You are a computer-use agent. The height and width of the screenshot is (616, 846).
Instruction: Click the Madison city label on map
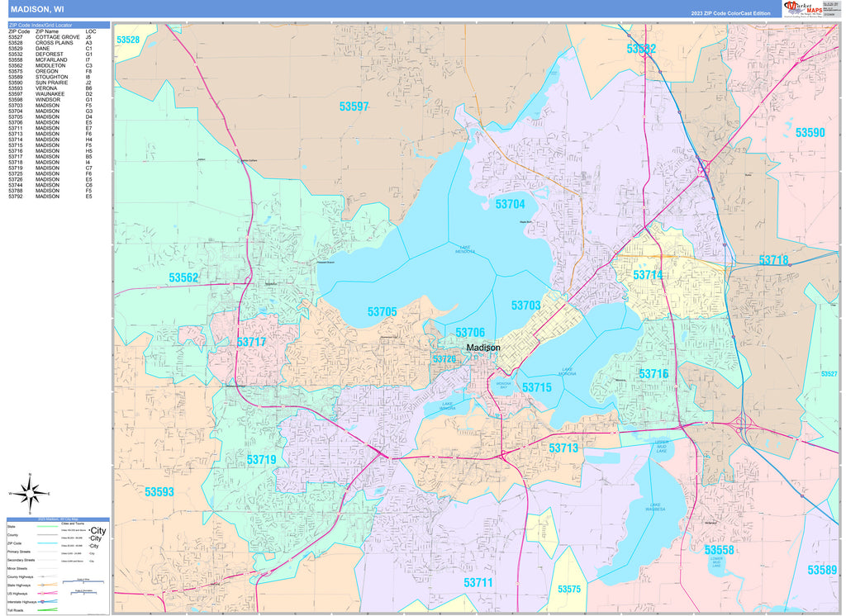point(482,348)
